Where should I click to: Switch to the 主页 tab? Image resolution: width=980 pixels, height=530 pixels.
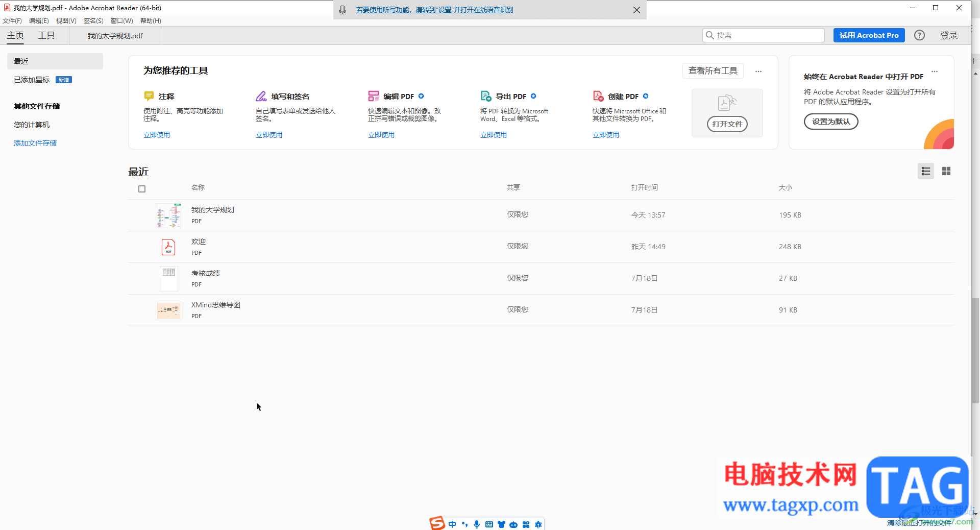(x=15, y=35)
